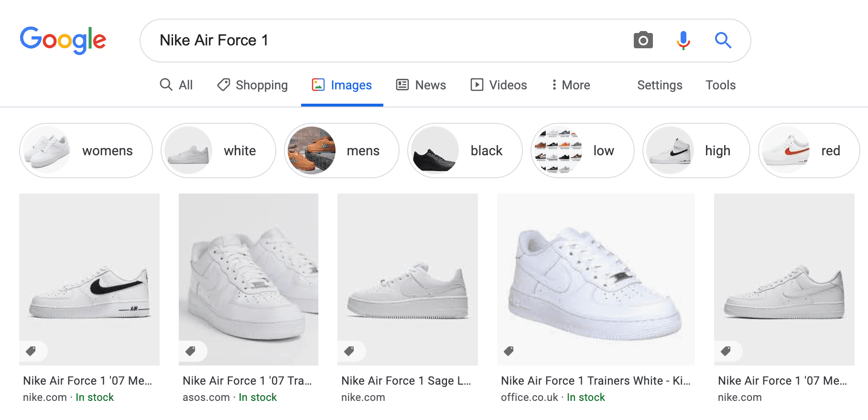Choose the red filter chip
Screen dimensions: 868x420
point(809,151)
